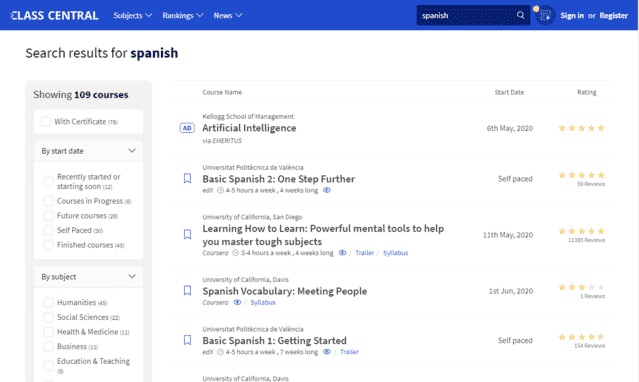Open the Learning How to Learn course title
639x382 pixels.
click(323, 235)
